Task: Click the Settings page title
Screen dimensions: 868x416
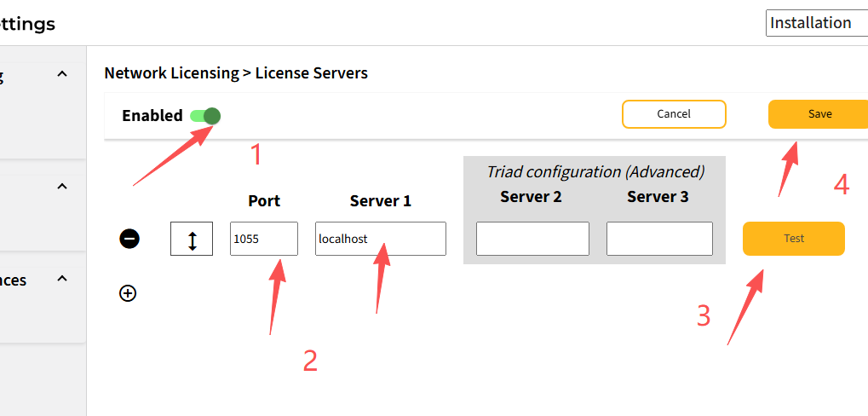Action: click(27, 24)
